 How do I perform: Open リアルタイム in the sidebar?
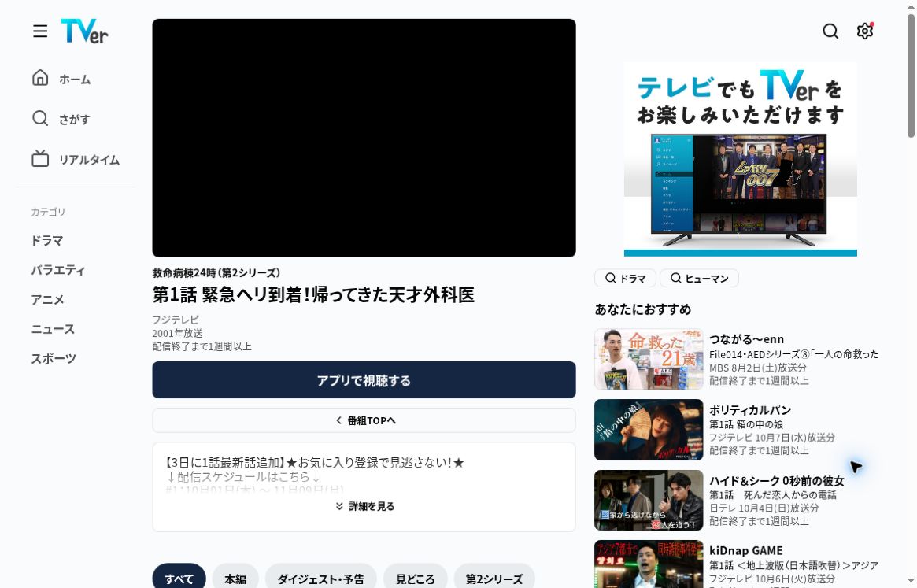point(76,159)
